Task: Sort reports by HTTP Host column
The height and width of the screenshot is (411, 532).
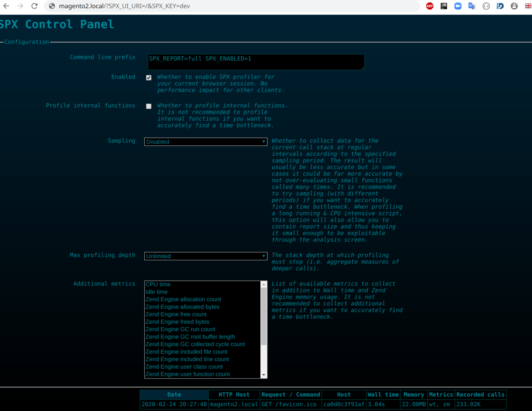Action: 234,395
